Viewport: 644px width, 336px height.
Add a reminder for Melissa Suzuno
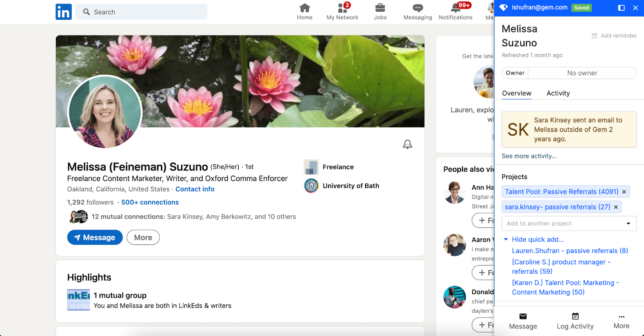(614, 36)
